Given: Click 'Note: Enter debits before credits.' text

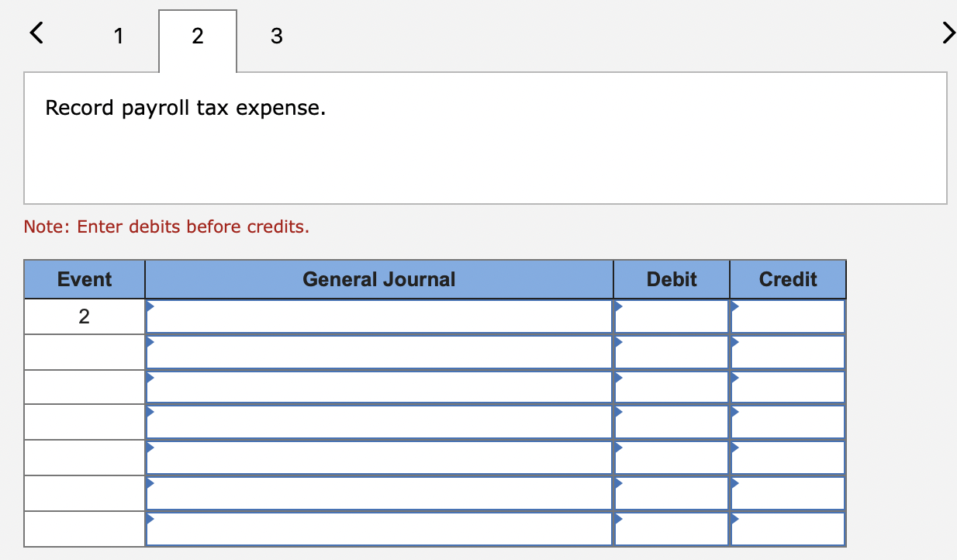Looking at the screenshot, I should click(167, 226).
